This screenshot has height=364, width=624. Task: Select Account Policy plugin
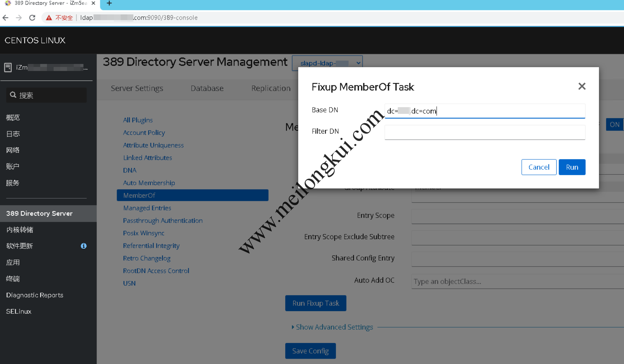pos(144,133)
